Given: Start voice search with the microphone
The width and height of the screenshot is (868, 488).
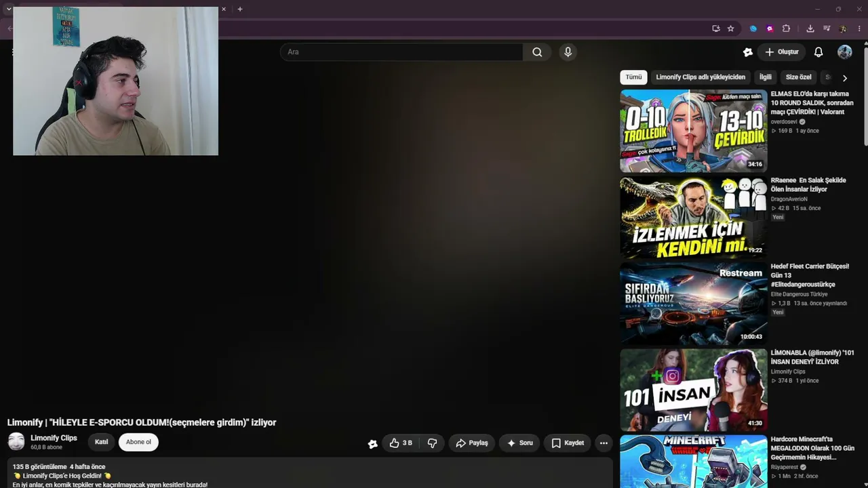Looking at the screenshot, I should pyautogui.click(x=568, y=52).
